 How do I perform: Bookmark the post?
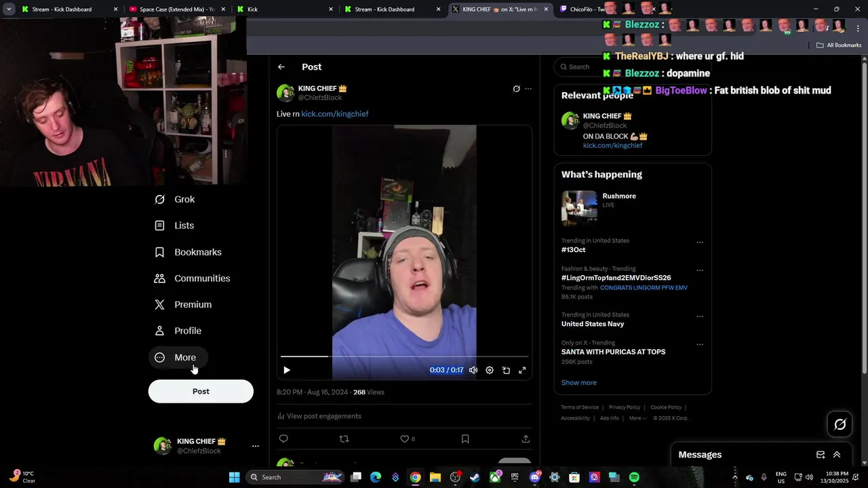point(465,439)
